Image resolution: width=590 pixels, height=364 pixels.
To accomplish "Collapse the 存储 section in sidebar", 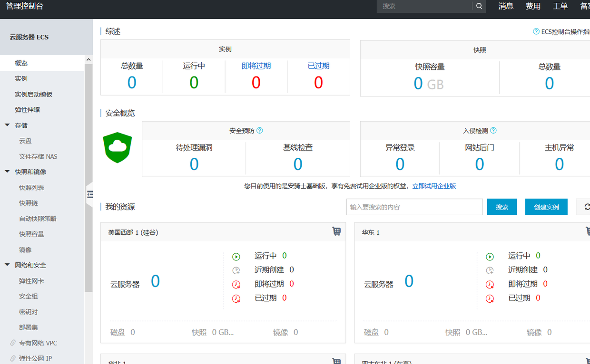I will 7,125.
